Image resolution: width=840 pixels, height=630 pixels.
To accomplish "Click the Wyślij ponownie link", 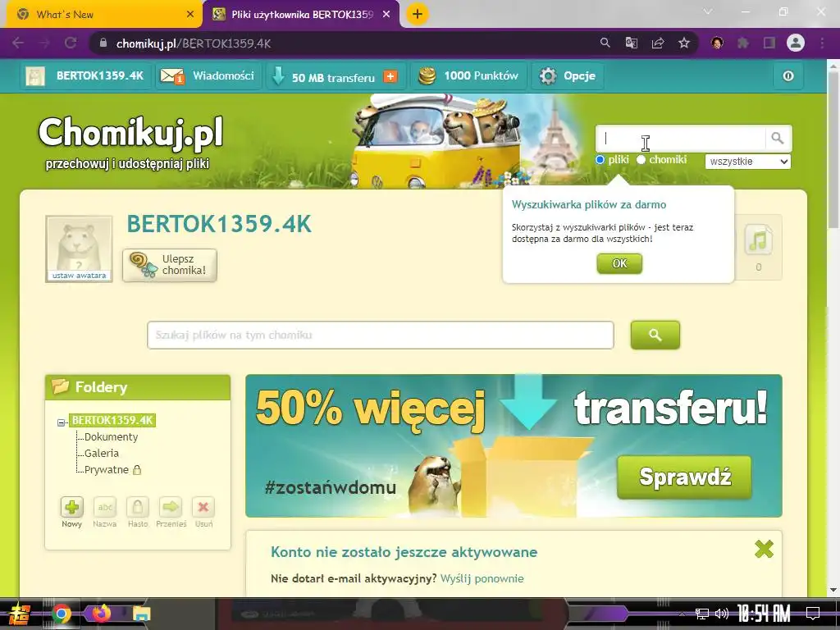I will [x=482, y=578].
